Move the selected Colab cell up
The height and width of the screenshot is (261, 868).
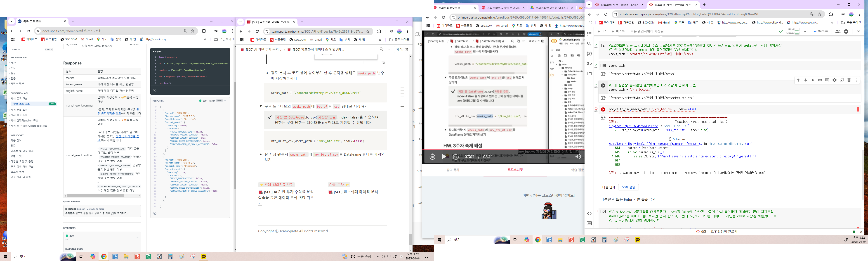(x=798, y=80)
